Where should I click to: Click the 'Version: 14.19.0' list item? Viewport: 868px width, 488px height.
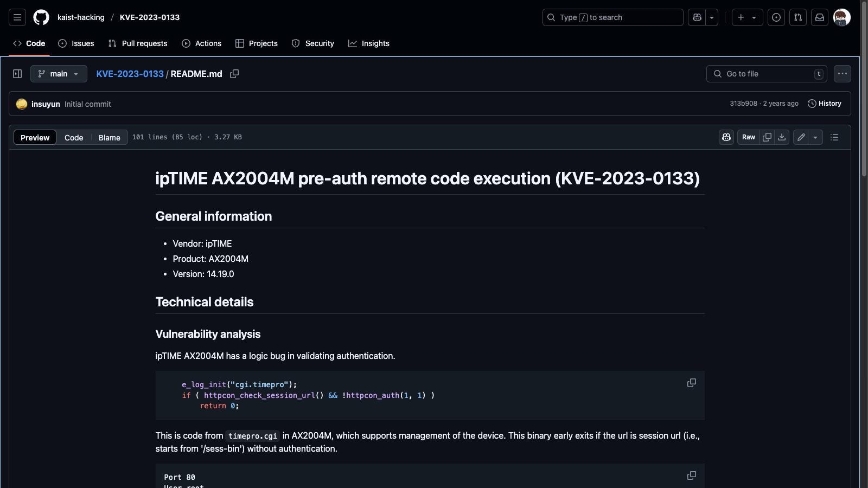point(203,274)
